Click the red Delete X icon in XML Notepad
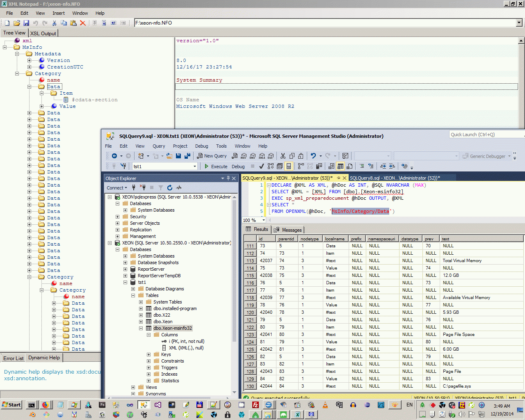Viewport: 525px width, 420px height. [83, 23]
